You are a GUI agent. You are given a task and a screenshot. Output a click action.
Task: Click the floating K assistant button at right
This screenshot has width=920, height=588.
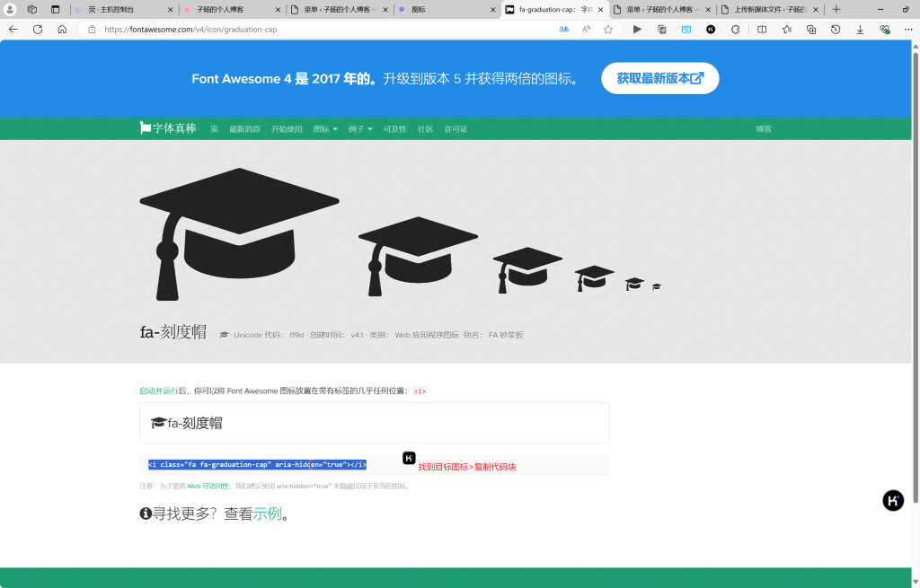893,501
